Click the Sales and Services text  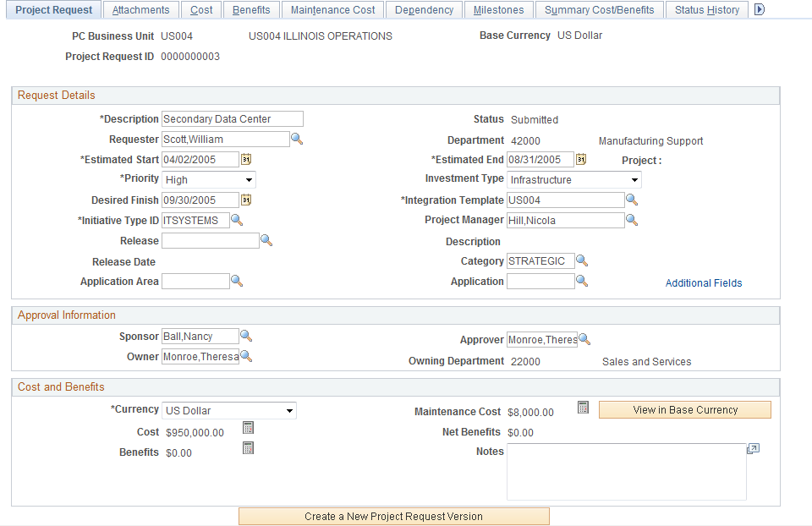tap(647, 361)
